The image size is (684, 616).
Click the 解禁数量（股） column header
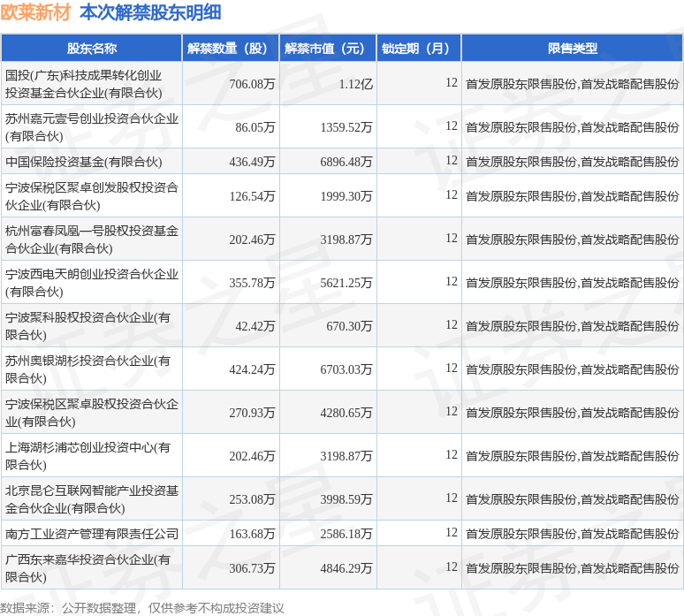tap(231, 48)
